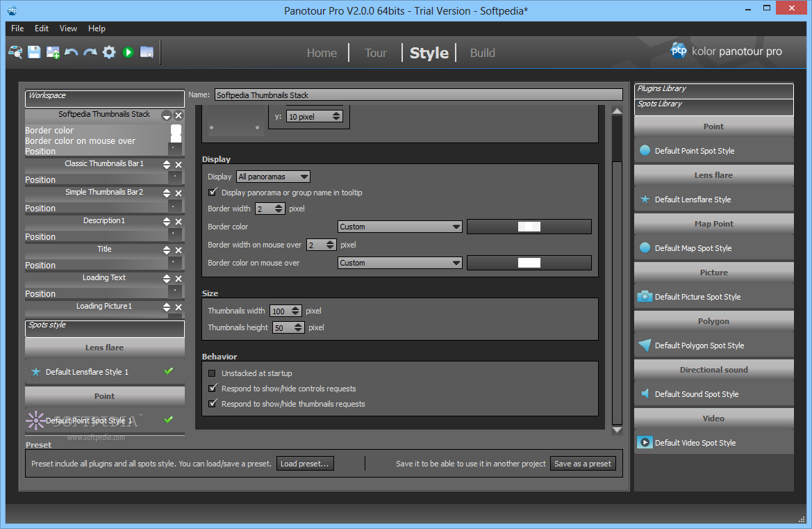Switch to the Build tab

pos(482,53)
